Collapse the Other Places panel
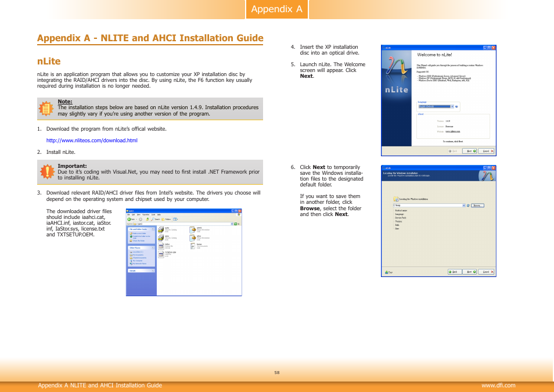554x392 pixels. pyautogui.click(x=153, y=247)
